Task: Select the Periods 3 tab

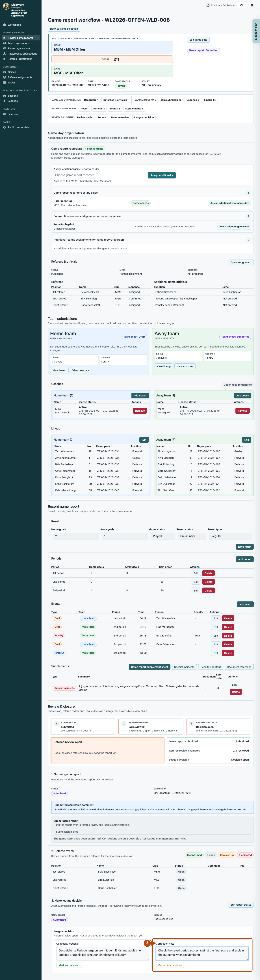Action: coord(99,109)
